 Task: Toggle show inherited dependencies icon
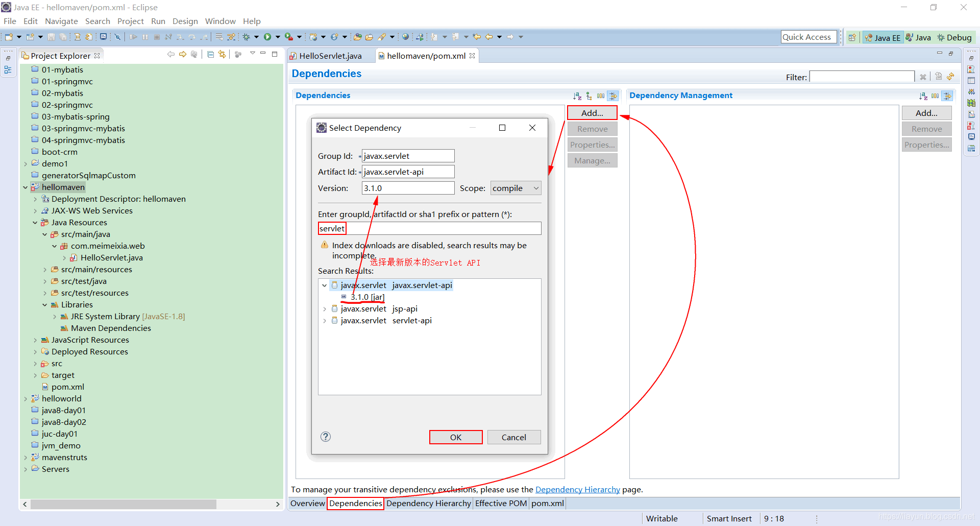pyautogui.click(x=589, y=95)
